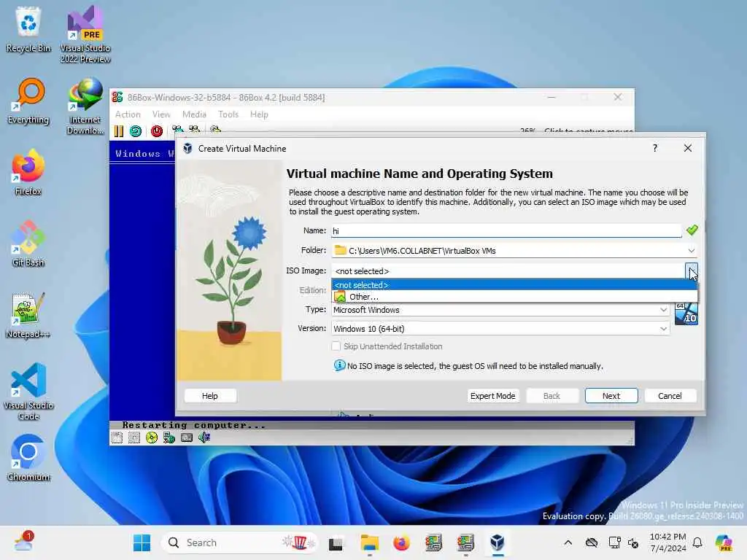The image size is (747, 560).
Task: Click the question mark help button in title bar
Action: [655, 148]
